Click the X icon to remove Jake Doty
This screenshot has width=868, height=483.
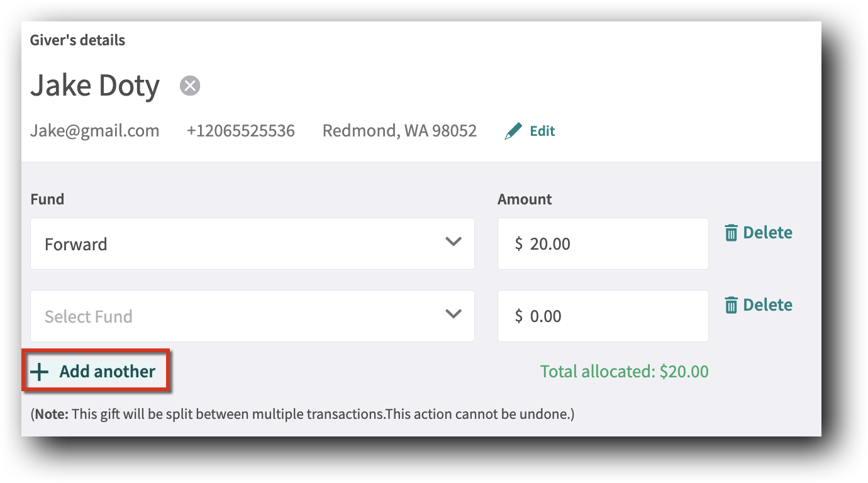pyautogui.click(x=190, y=86)
